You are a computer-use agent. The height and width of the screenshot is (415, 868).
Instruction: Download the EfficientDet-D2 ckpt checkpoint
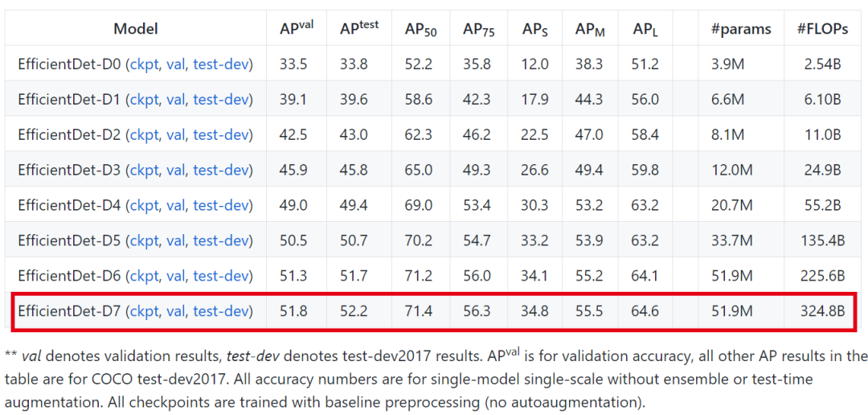(x=144, y=134)
